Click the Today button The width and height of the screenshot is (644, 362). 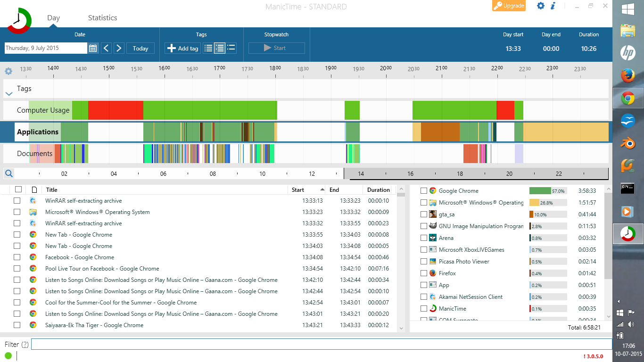tap(140, 48)
